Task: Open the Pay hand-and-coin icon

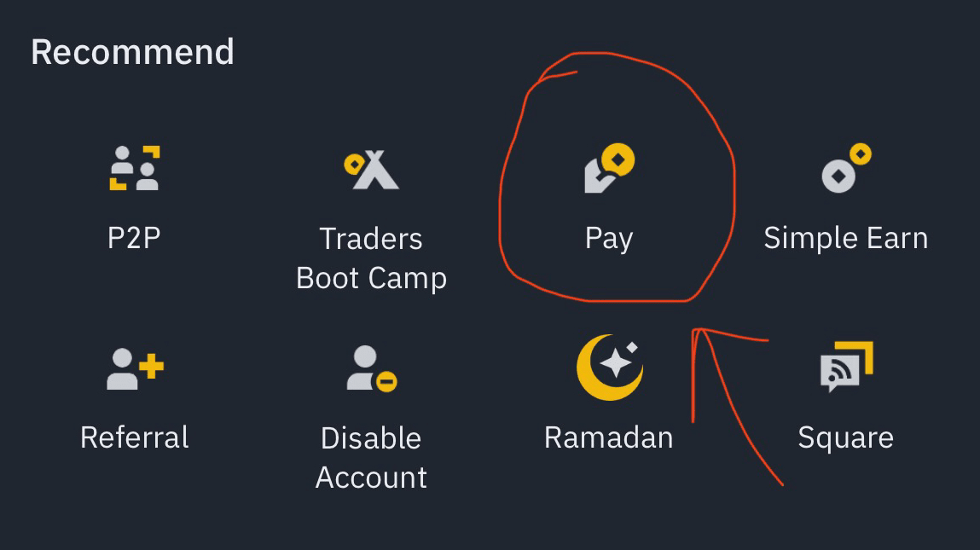Action: tap(609, 167)
